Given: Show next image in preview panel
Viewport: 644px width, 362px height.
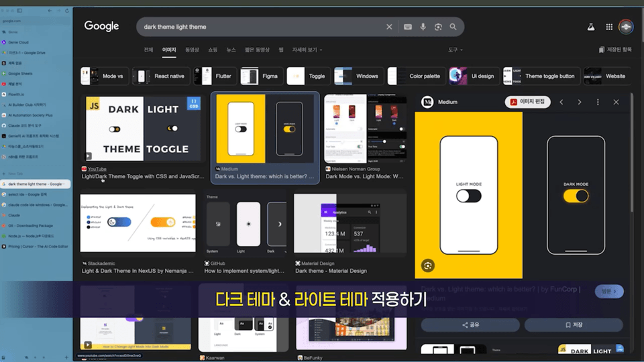Looking at the screenshot, I should coord(580,102).
